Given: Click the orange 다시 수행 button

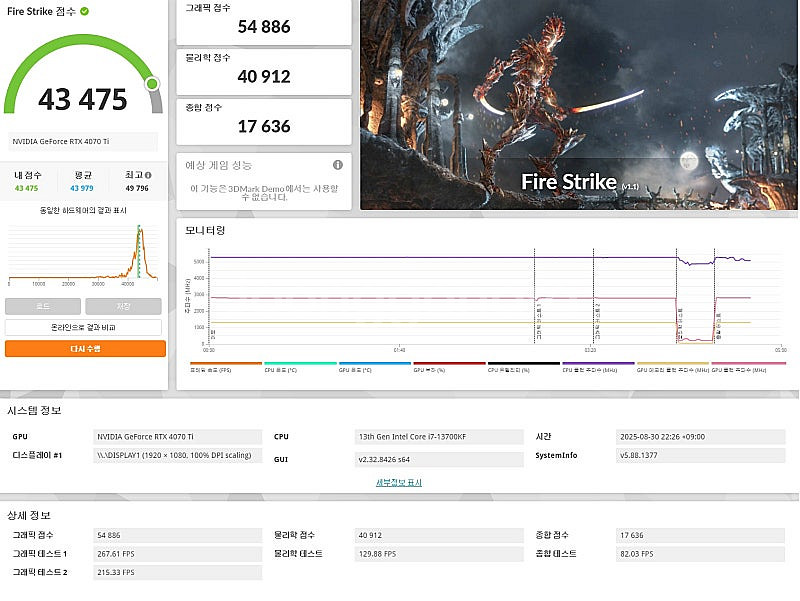Looking at the screenshot, I should (85, 349).
